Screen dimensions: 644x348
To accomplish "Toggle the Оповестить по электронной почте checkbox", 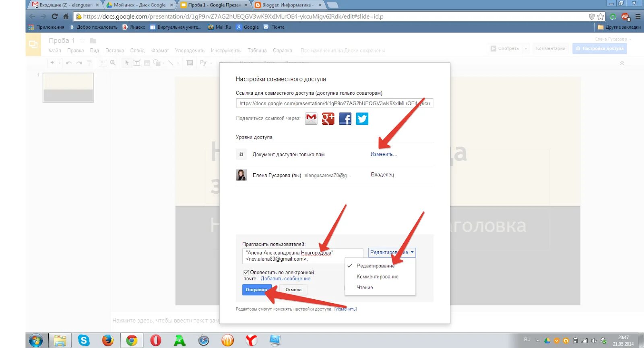I will click(246, 273).
